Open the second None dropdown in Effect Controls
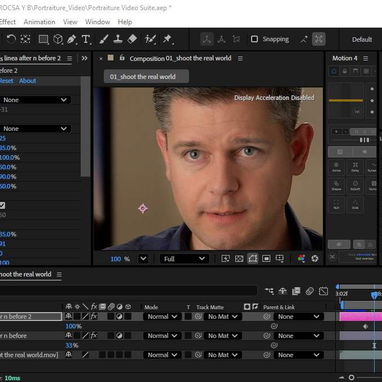382x382 pixels. click(35, 129)
